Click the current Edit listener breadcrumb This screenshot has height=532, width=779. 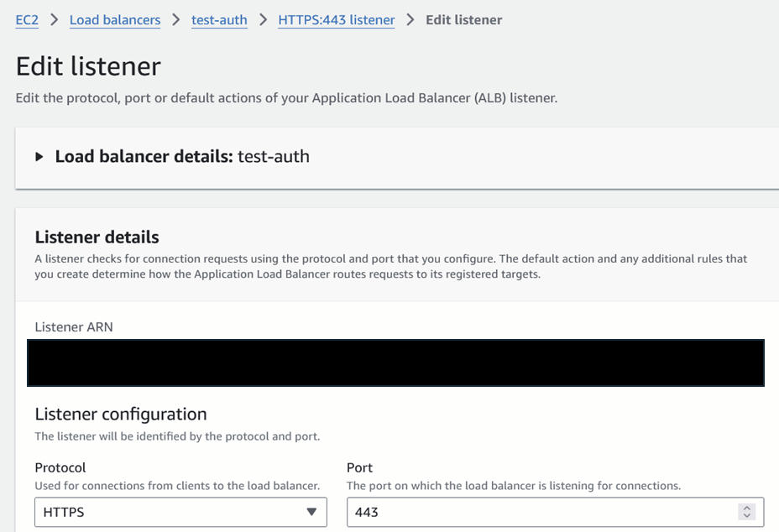coord(463,19)
